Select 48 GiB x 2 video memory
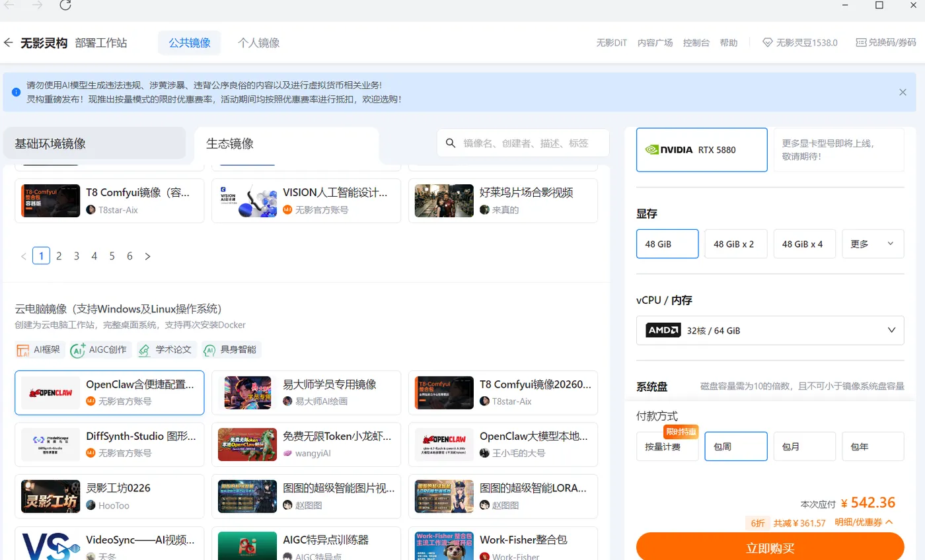Viewport: 925px width, 560px height. click(736, 244)
